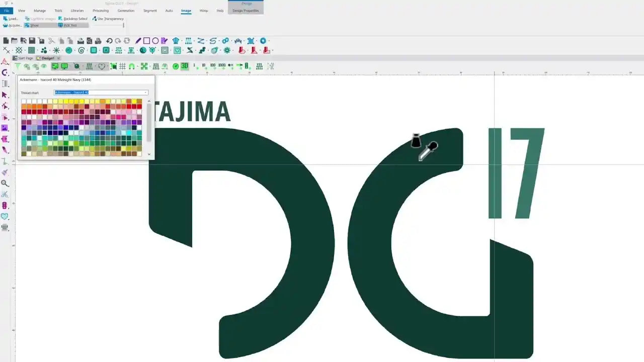Open the Thread chart dropdown list

[145, 93]
